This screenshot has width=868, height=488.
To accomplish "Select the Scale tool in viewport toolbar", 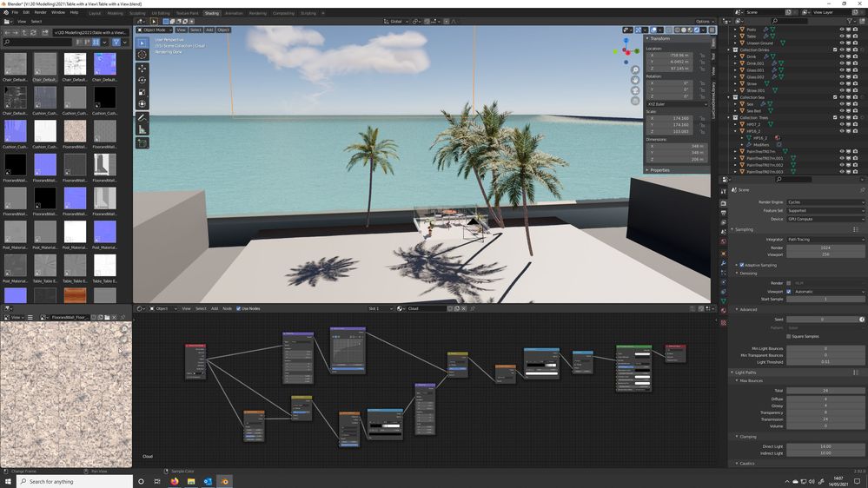I will pyautogui.click(x=142, y=92).
